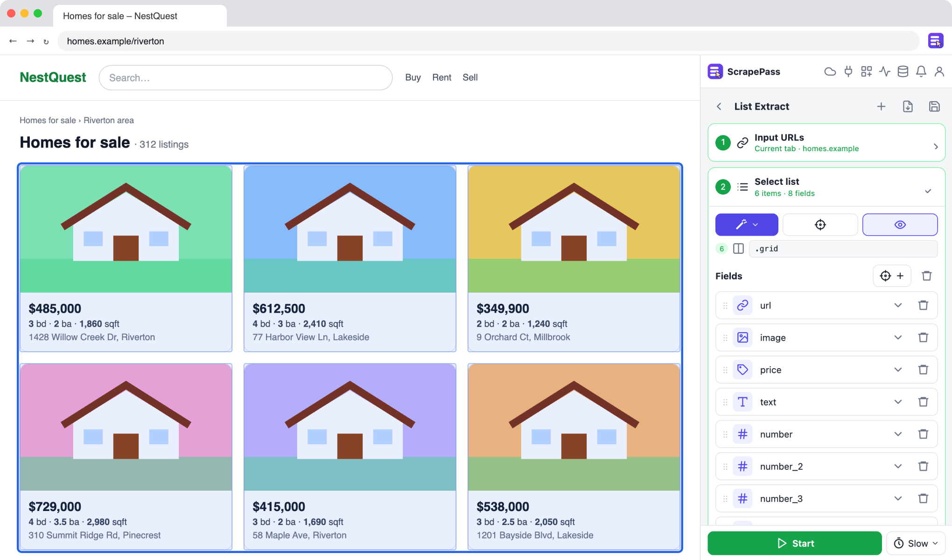
Task: Toggle the eye preview highlight button
Action: [x=900, y=225]
